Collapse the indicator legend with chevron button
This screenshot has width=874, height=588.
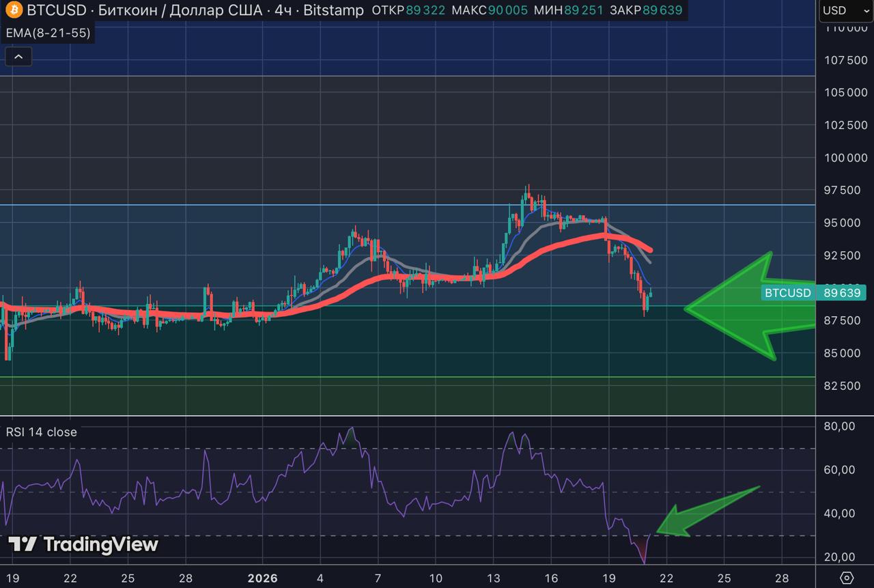click(x=18, y=57)
